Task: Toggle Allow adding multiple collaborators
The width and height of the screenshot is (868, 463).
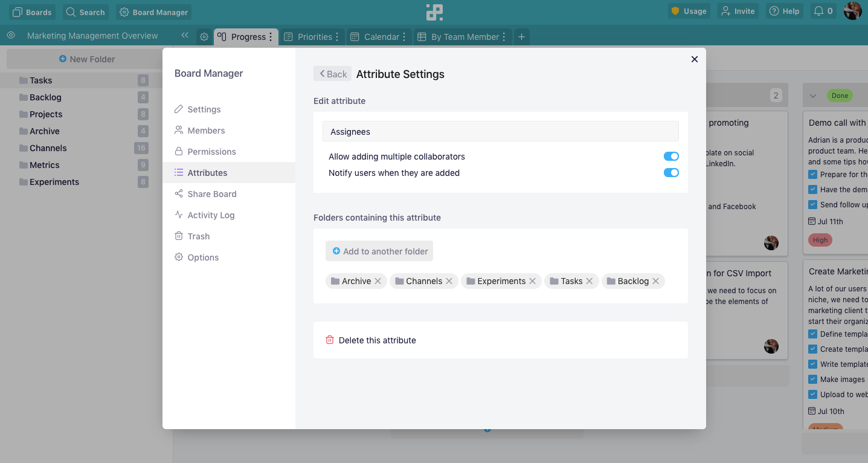Action: (671, 157)
